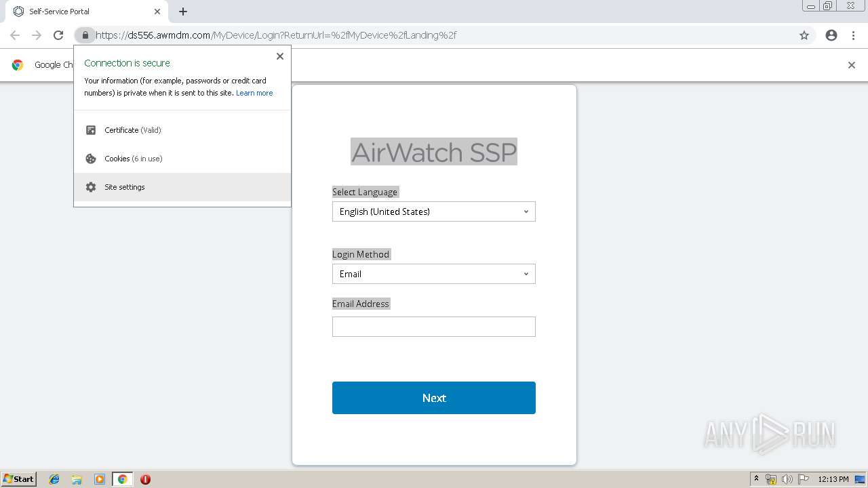Click the red Opera taskbar icon

[145, 479]
